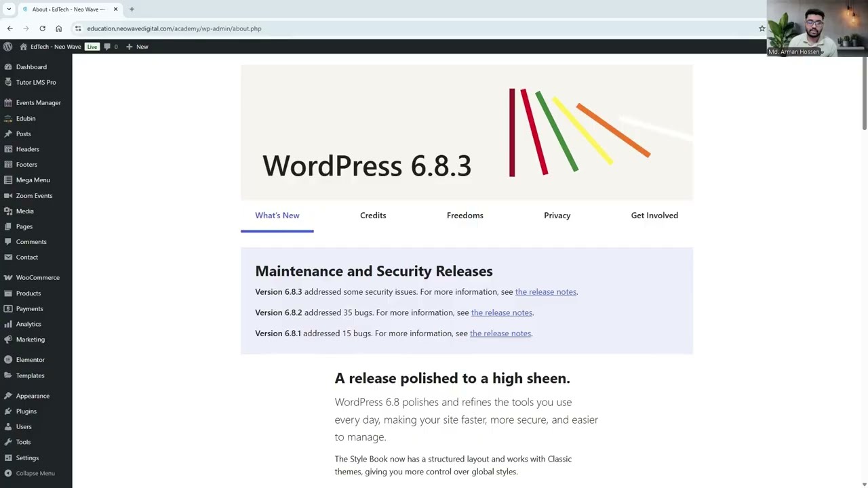Switch to the Freedoms tab
This screenshot has width=868, height=488.
(465, 216)
